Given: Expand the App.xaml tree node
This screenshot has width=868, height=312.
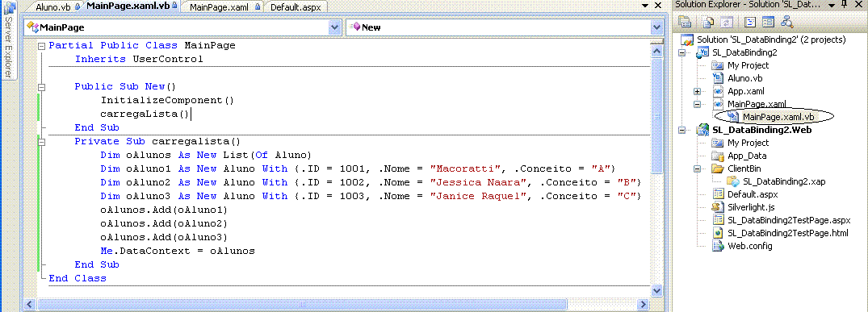Looking at the screenshot, I should (x=697, y=91).
